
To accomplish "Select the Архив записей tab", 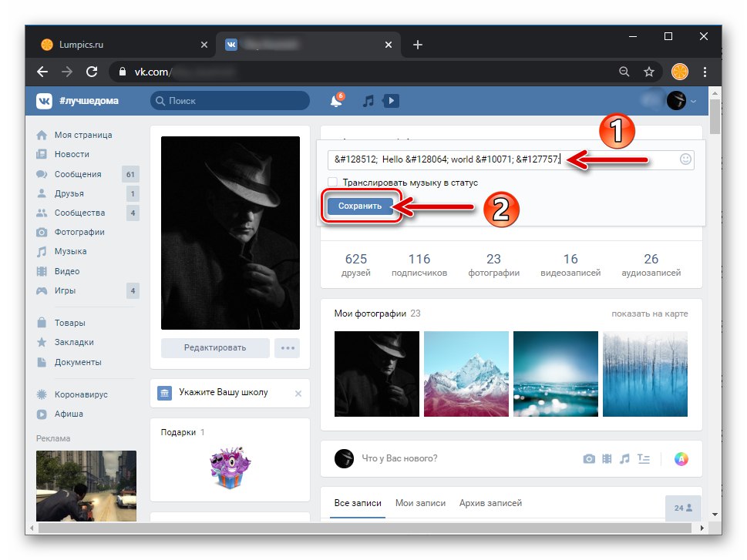I will pos(490,503).
